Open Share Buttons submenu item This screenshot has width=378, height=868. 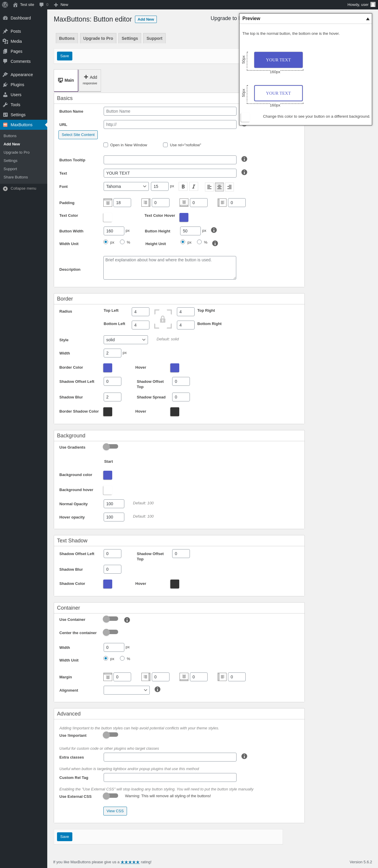(16, 177)
